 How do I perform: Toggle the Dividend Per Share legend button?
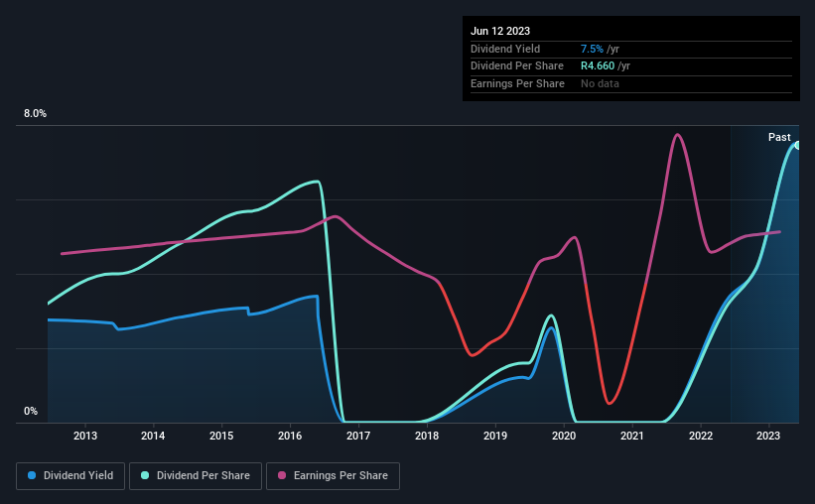coord(196,476)
